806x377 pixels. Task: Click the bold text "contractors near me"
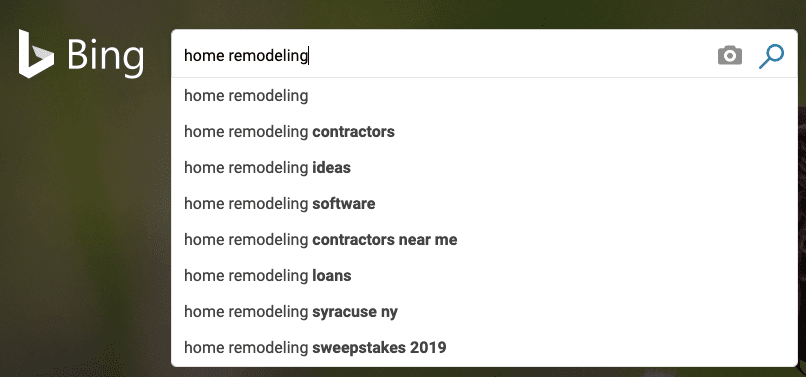[x=385, y=240]
